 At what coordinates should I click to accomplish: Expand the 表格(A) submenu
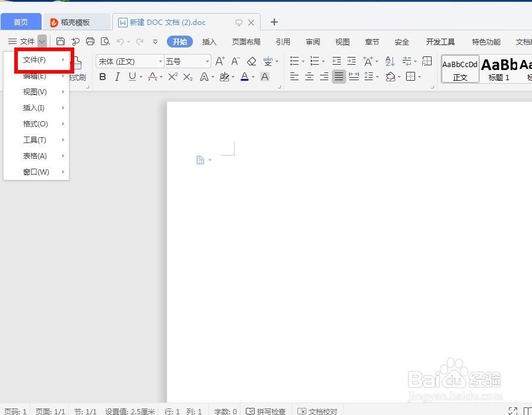[36, 156]
